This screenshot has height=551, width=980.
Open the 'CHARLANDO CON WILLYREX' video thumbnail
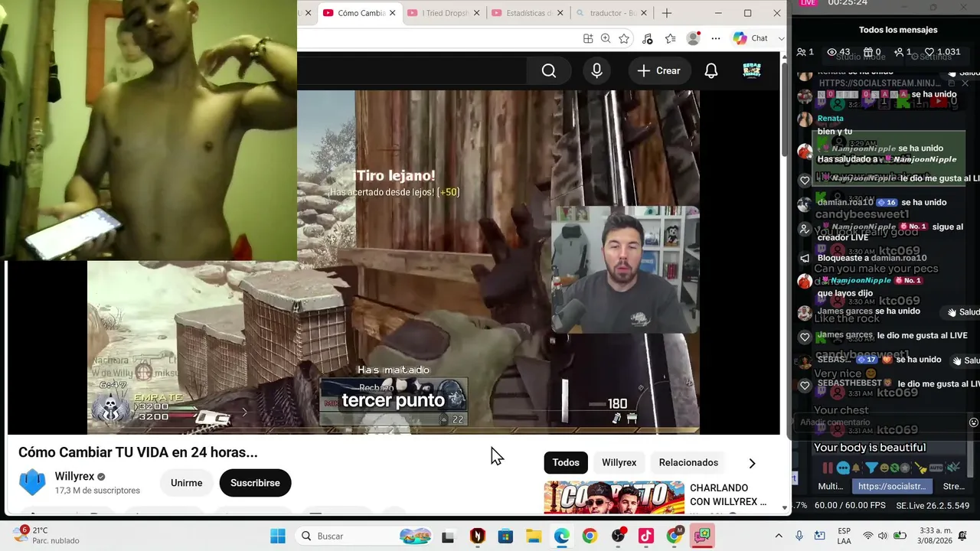614,497
